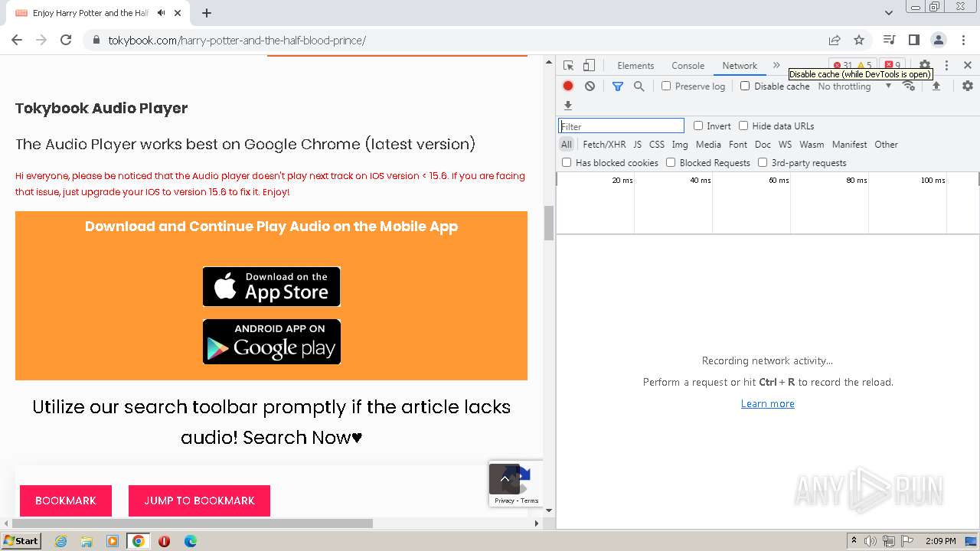The width and height of the screenshot is (980, 551).
Task: Toggle the device toolbar icon
Action: (x=589, y=66)
